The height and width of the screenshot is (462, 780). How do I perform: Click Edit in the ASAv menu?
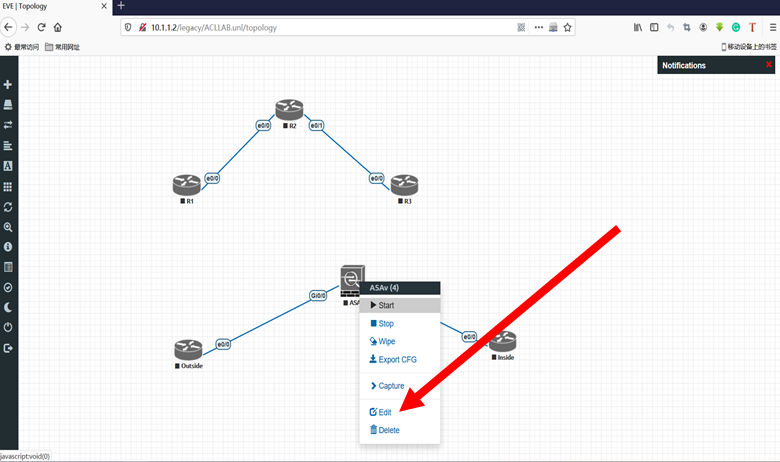pos(384,412)
